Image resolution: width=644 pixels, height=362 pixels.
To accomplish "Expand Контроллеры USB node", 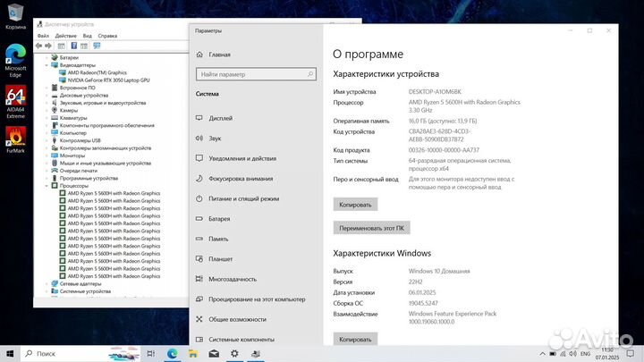I will pos(47,140).
